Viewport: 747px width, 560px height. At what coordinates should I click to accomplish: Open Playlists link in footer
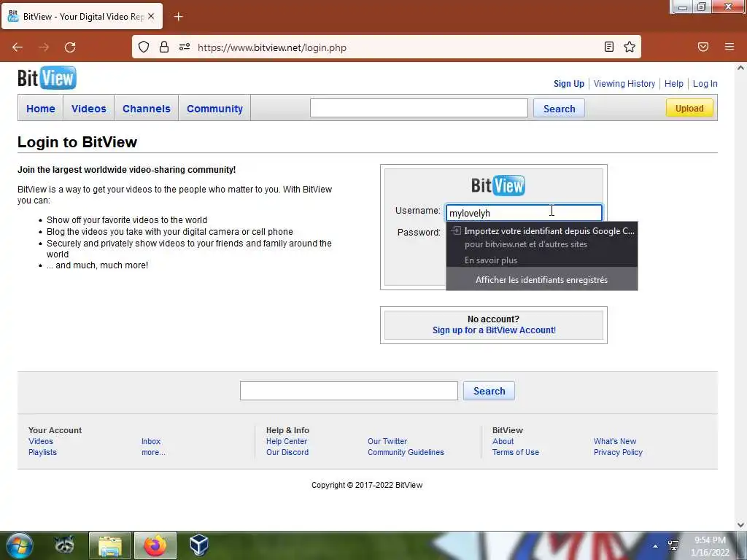click(x=42, y=452)
